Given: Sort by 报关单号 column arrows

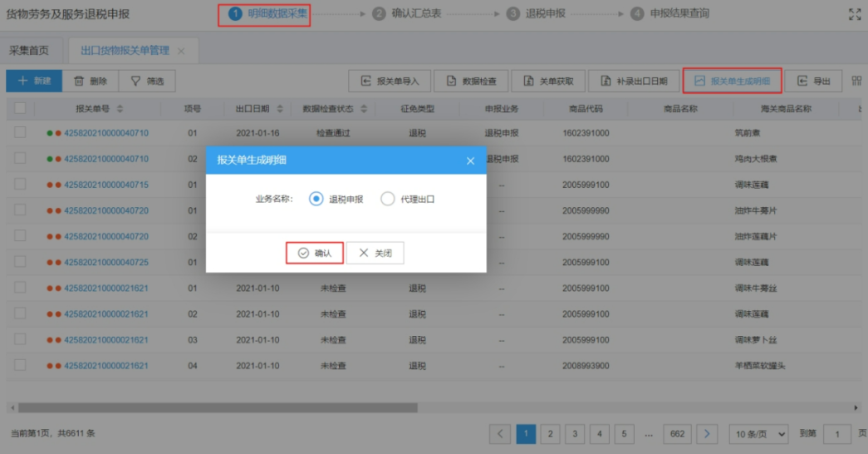Looking at the screenshot, I should coord(120,109).
